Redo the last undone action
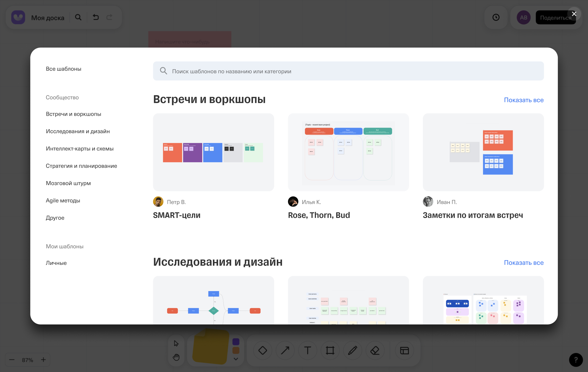The image size is (588, 372). tap(109, 17)
